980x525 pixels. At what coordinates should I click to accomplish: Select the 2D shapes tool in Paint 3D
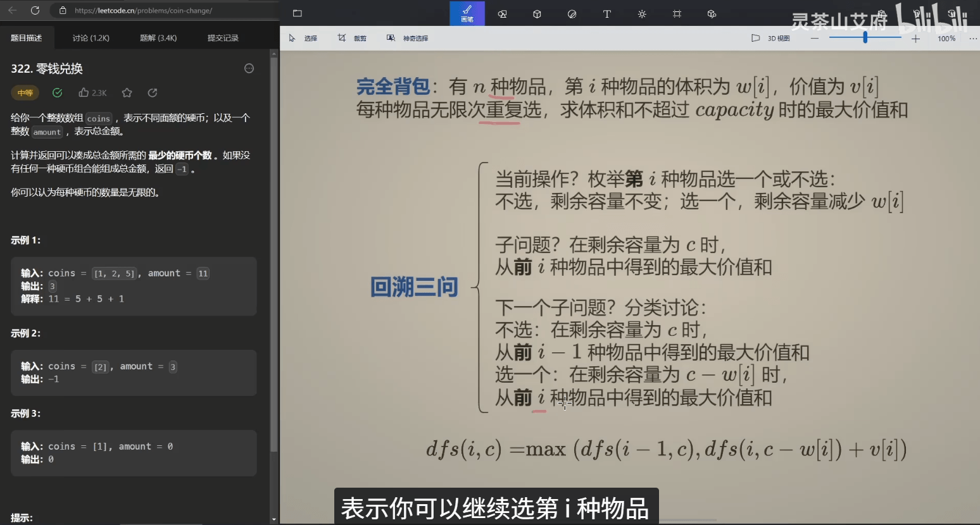point(502,14)
